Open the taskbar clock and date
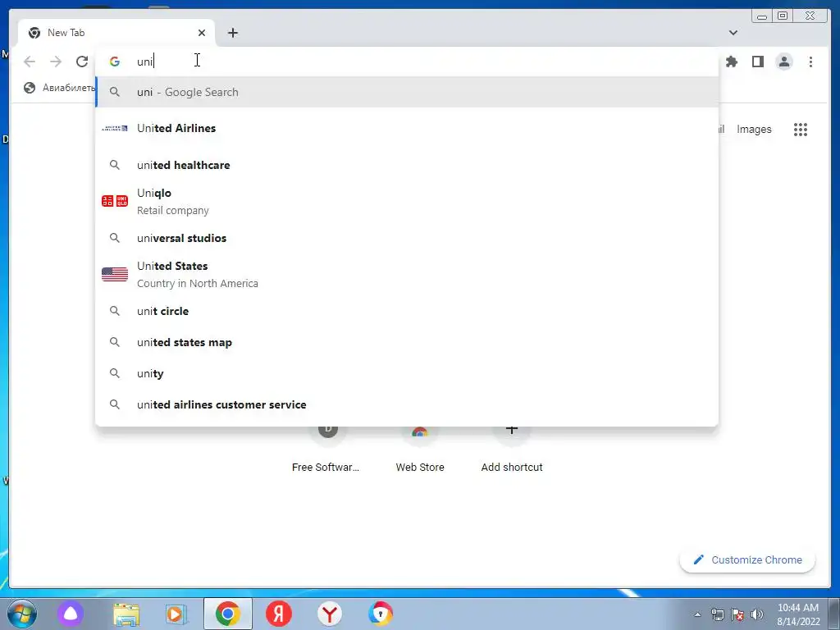 798,614
